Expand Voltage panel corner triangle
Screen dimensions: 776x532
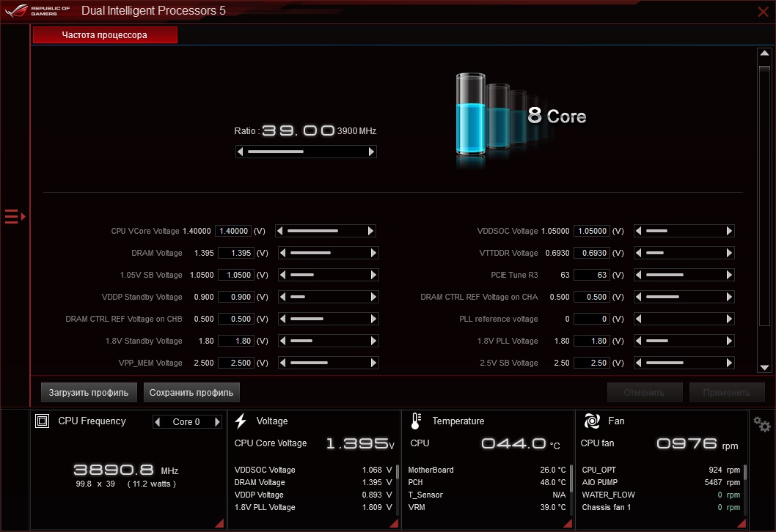(x=394, y=523)
